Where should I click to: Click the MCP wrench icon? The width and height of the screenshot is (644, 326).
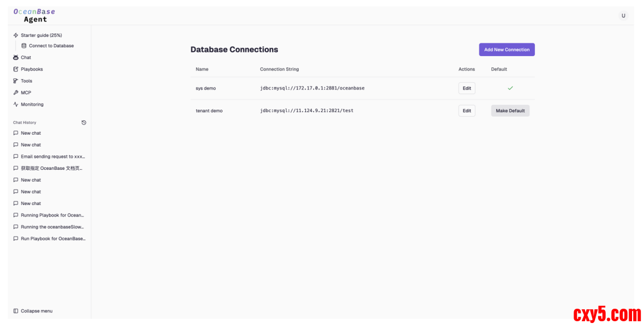(x=16, y=93)
